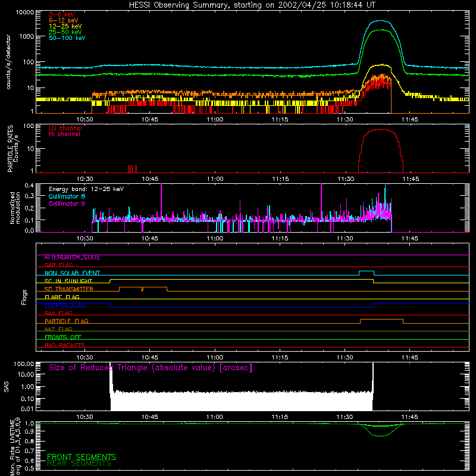Screen dimensions: 476x476
Task: Click the 'Energy band: 12-25 keV' label
Action: tap(86, 189)
